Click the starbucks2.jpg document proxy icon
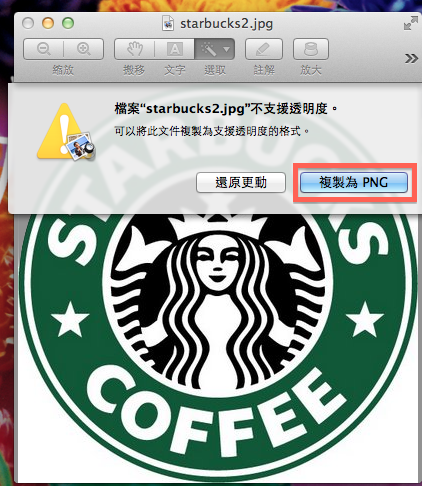Image resolution: width=422 pixels, height=486 pixels. [168, 23]
